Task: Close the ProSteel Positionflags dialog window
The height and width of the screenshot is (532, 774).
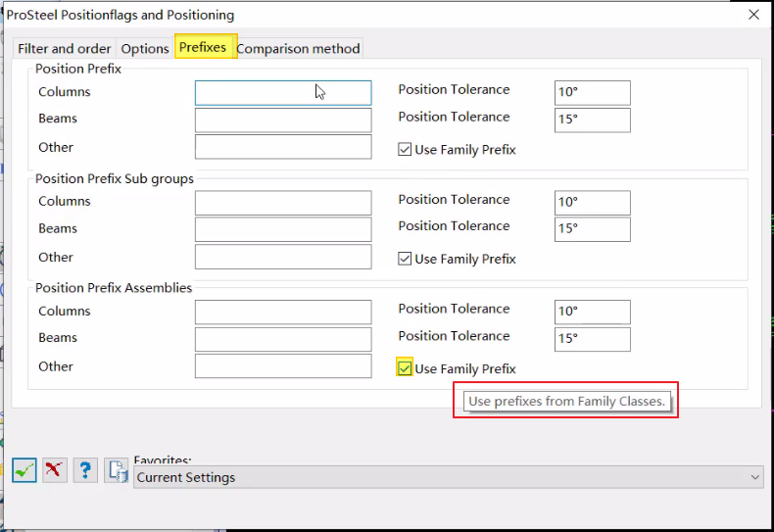Action: (x=753, y=15)
